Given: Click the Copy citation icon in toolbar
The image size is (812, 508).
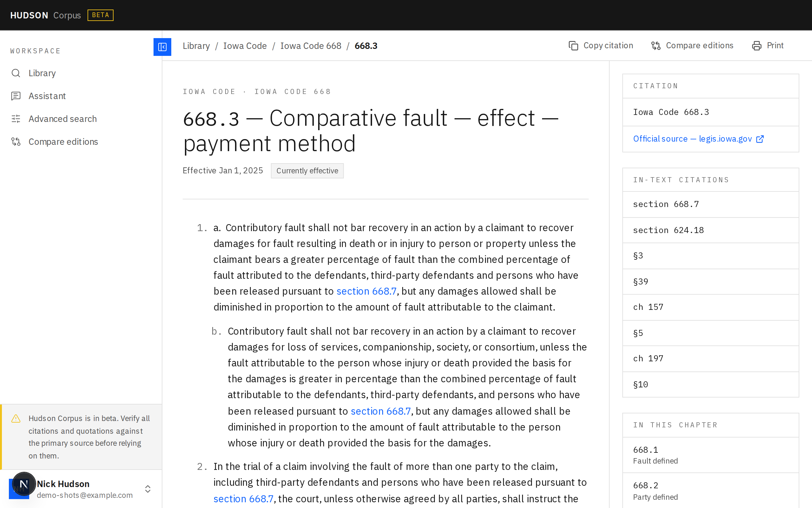Looking at the screenshot, I should pos(573,46).
